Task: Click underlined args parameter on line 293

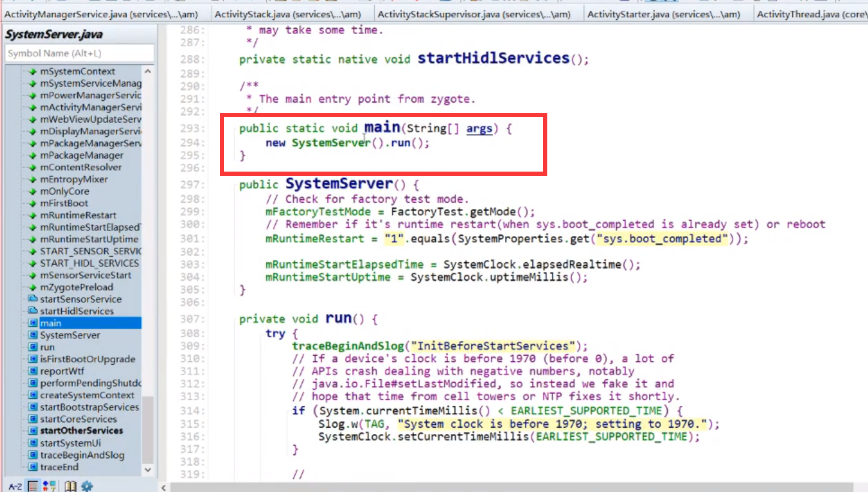Action: pos(480,128)
